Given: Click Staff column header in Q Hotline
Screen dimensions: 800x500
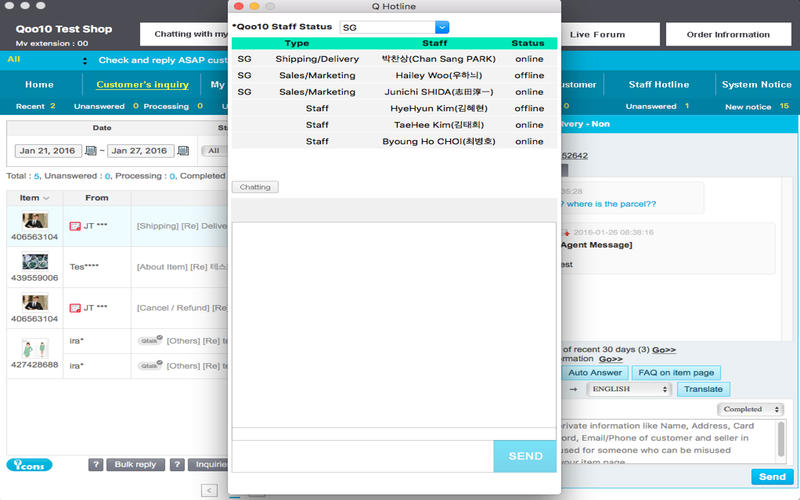Looking at the screenshot, I should (435, 43).
